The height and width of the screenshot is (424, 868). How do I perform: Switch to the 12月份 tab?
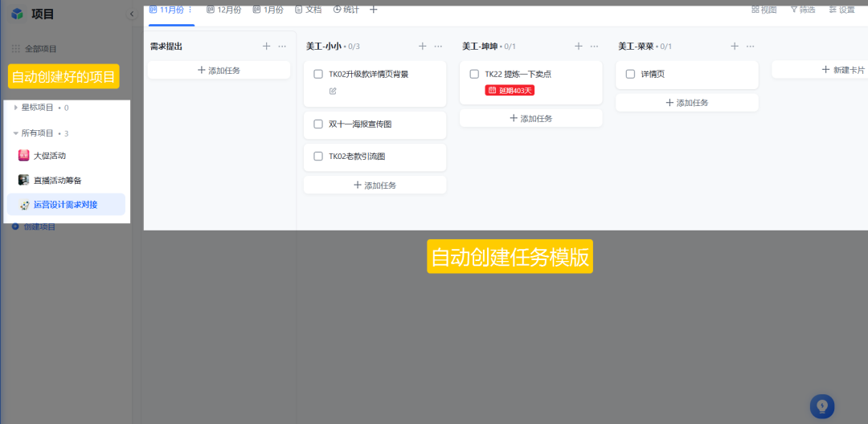pos(223,10)
